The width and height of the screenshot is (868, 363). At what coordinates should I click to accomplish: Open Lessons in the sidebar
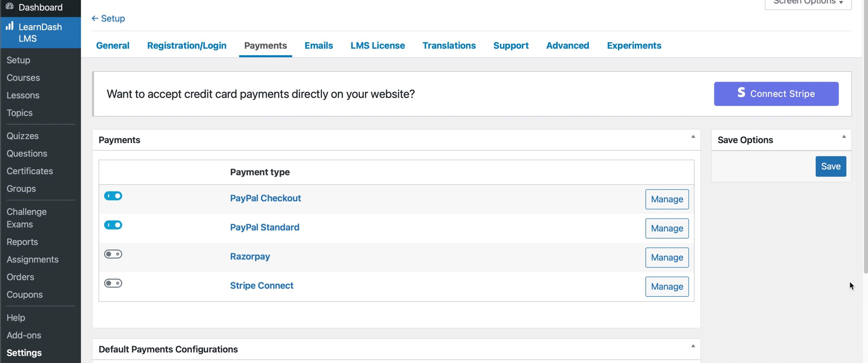tap(23, 95)
